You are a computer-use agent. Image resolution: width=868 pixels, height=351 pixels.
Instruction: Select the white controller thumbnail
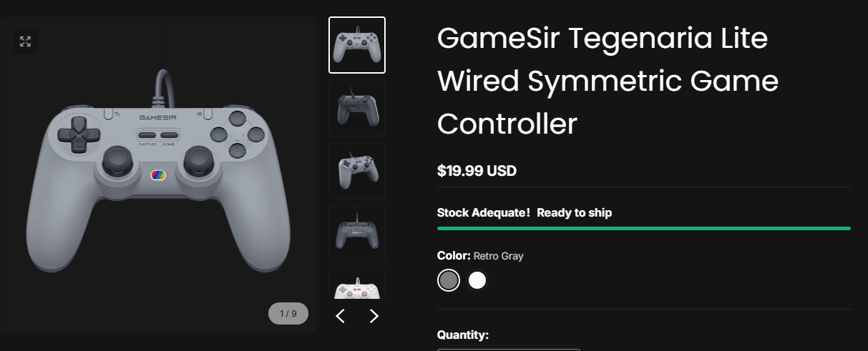[357, 284]
